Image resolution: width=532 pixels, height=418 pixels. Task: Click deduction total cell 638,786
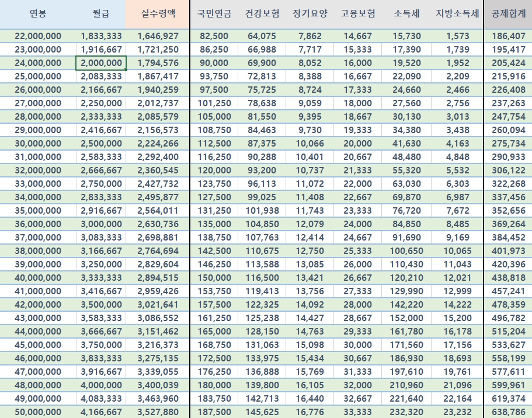coord(508,412)
